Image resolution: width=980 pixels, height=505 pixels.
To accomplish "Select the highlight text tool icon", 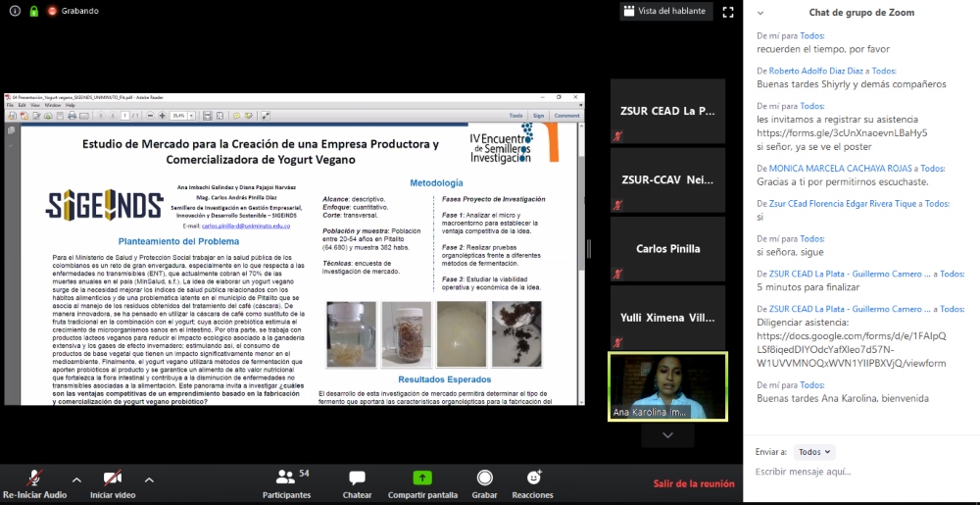I will pyautogui.click(x=249, y=116).
